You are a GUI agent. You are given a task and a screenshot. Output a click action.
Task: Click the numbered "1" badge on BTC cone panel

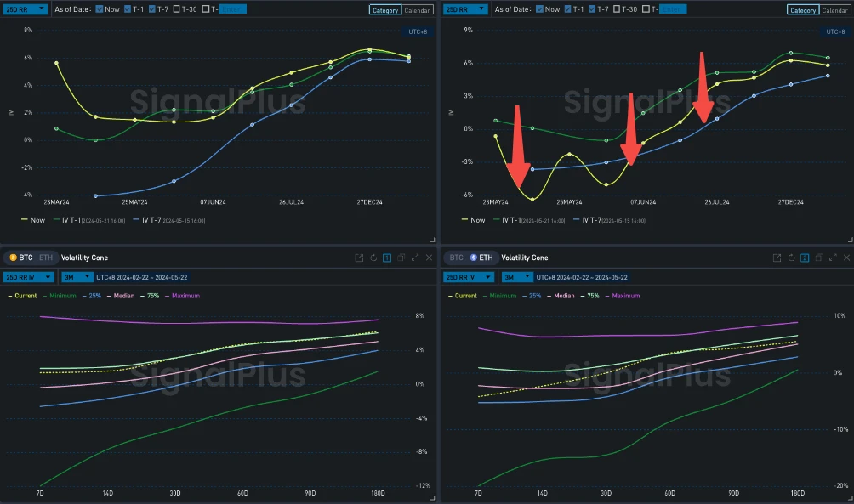click(x=387, y=258)
